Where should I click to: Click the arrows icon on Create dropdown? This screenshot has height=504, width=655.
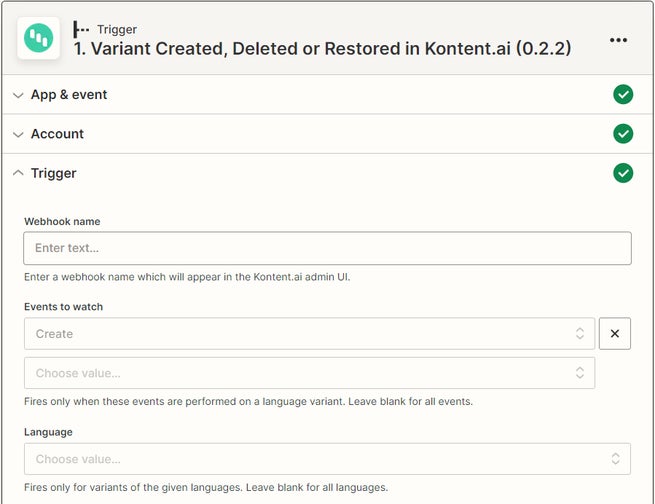coord(580,334)
